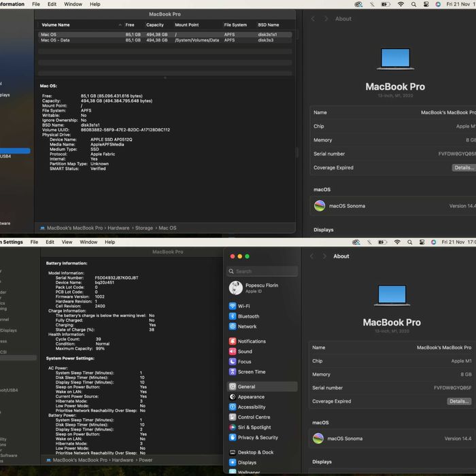
Task: Select General in the settings sidebar
Action: tap(262, 386)
